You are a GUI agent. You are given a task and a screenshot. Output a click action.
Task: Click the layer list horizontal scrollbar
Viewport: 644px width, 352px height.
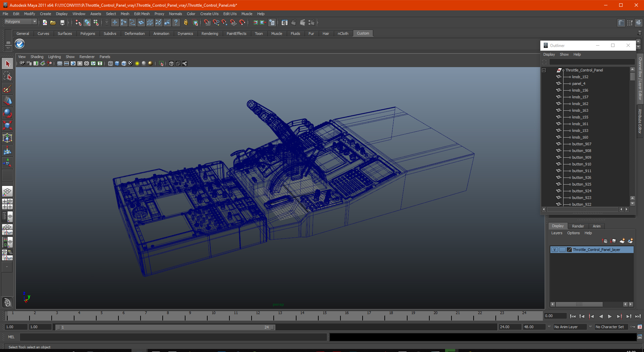(579, 304)
